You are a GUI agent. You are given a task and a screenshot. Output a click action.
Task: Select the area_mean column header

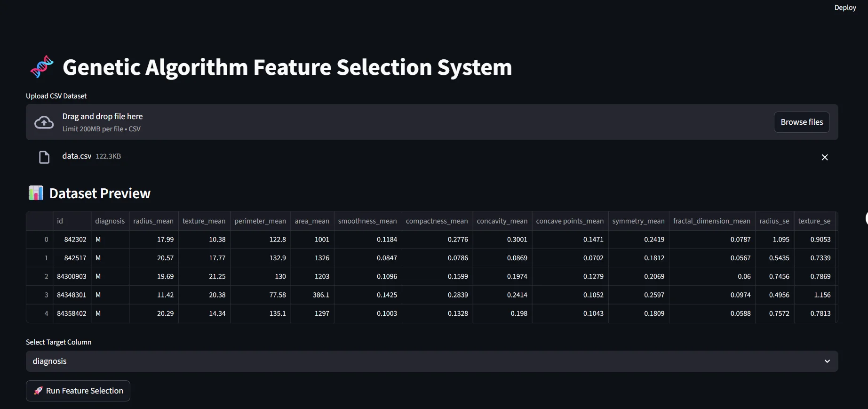tap(312, 221)
